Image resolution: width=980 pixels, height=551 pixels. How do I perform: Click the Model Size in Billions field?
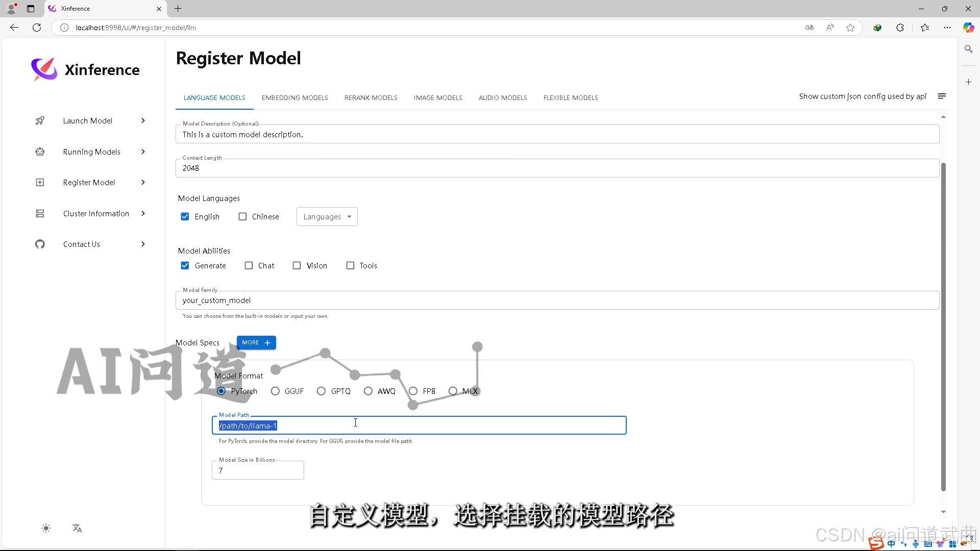258,470
